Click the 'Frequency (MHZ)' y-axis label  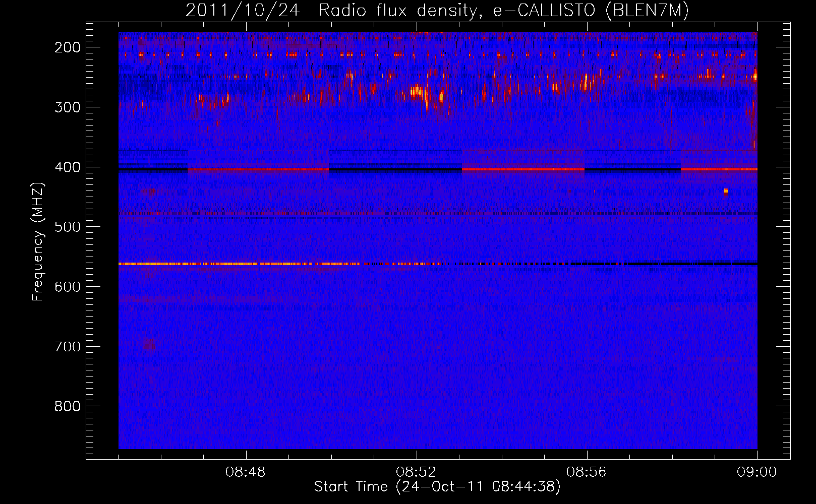[38, 242]
